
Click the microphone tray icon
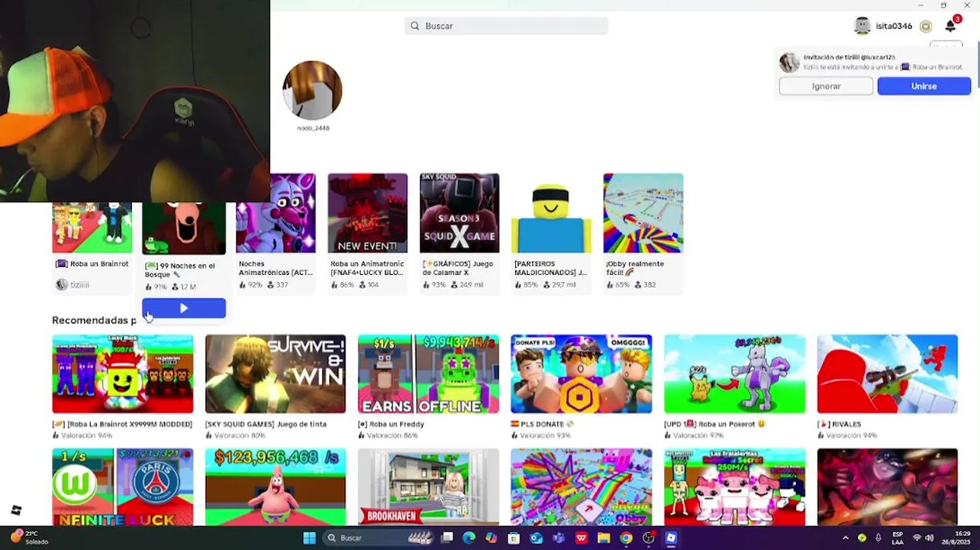[x=878, y=538]
